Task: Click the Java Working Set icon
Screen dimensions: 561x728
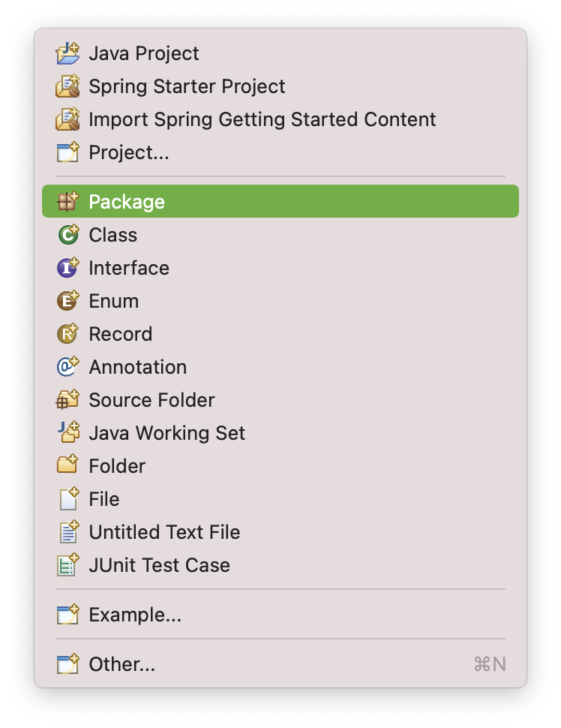Action: coord(67,433)
